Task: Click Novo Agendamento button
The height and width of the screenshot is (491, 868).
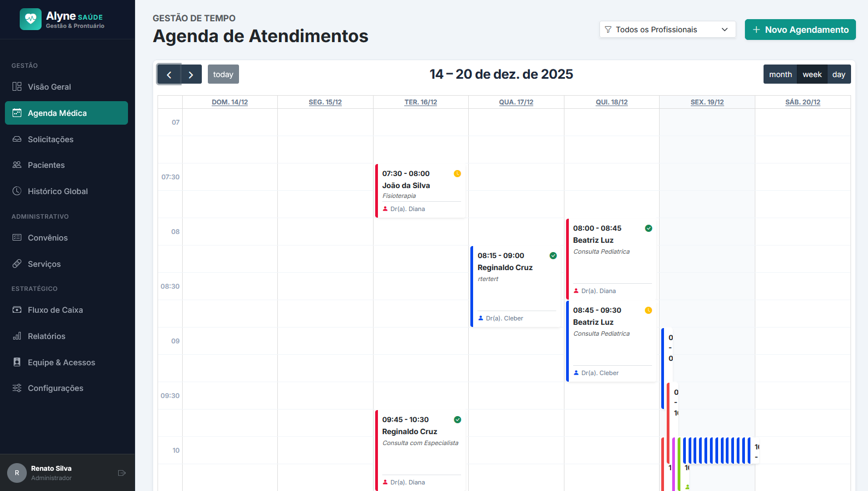Action: click(x=800, y=30)
